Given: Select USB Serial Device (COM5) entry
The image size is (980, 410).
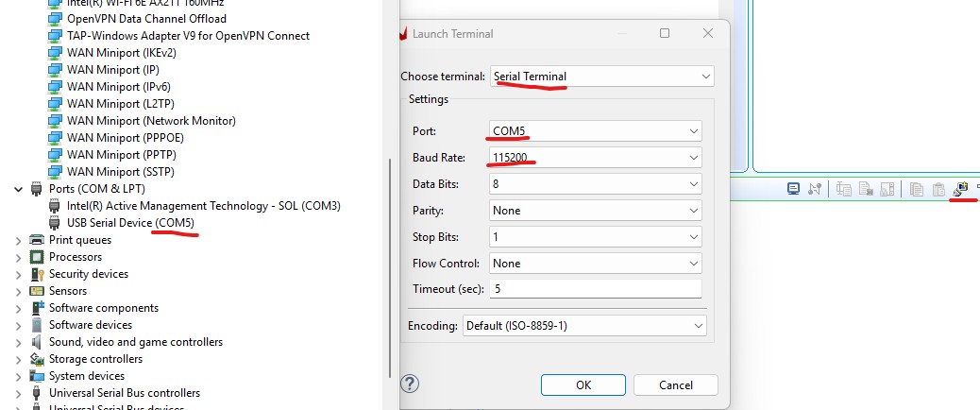Looking at the screenshot, I should pyautogui.click(x=130, y=223).
